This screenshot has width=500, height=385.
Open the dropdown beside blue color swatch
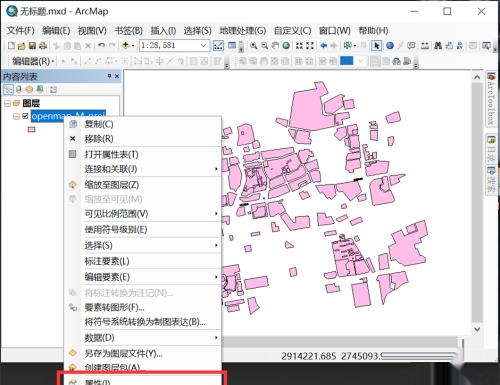360,61
